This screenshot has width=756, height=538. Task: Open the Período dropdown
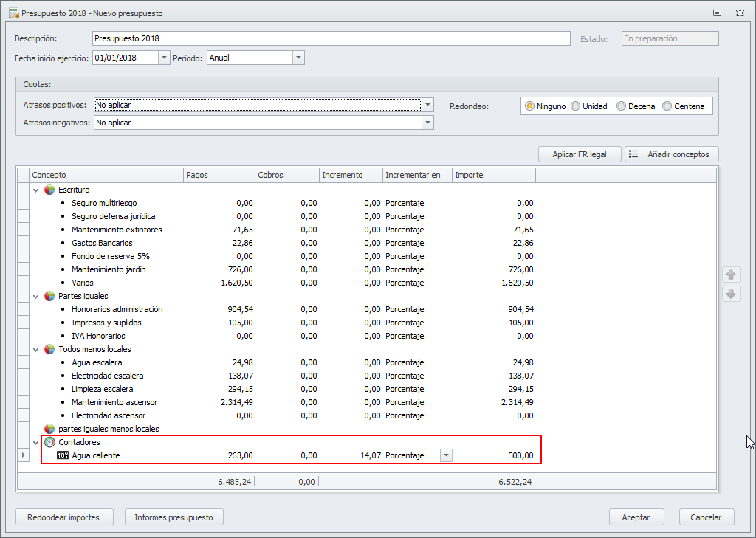(298, 58)
